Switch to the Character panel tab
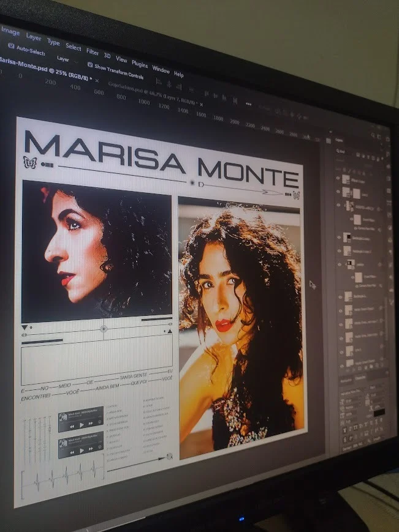 360,378
